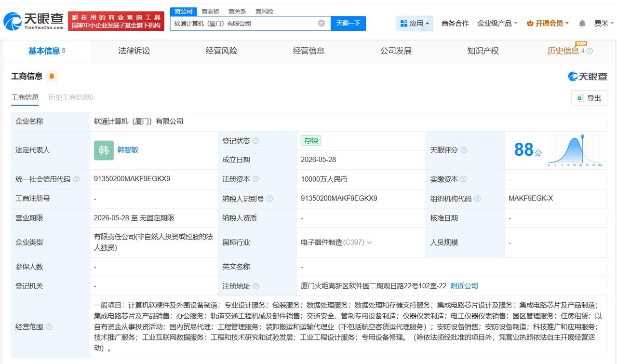The height and width of the screenshot is (364, 617).
Task: Click the notification bell in top bar
Action: click(582, 23)
